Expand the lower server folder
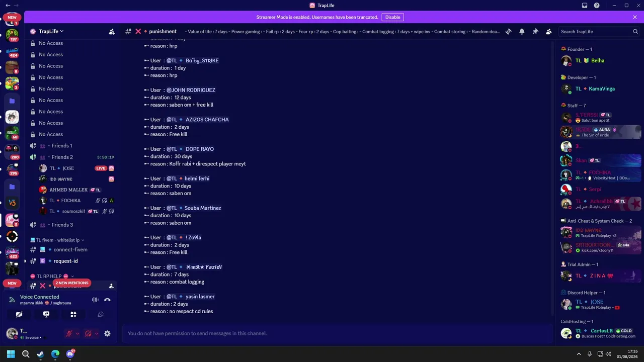The width and height of the screenshot is (644, 362). coord(12,187)
